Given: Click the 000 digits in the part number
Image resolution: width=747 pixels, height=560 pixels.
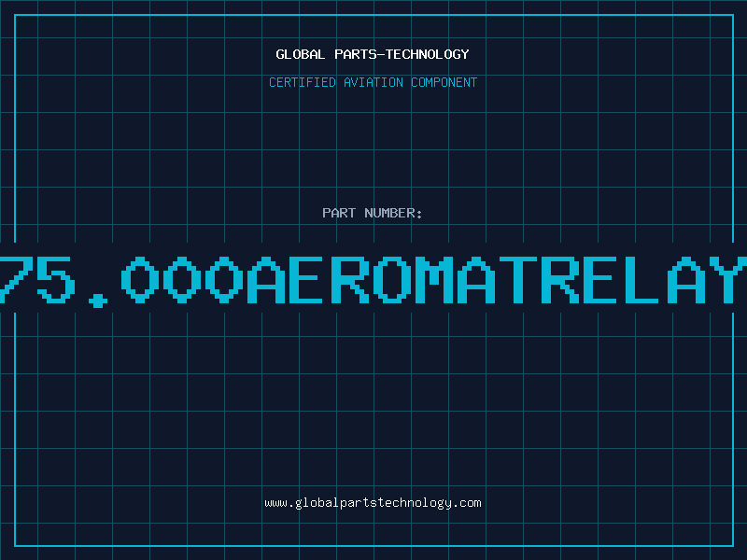Looking at the screenshot, I should [182, 281].
